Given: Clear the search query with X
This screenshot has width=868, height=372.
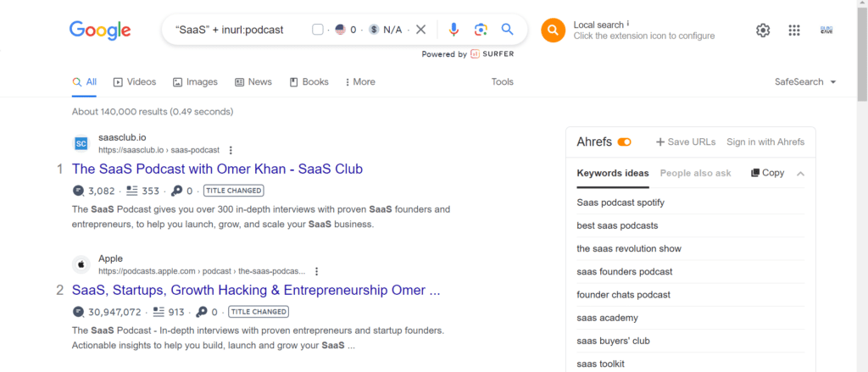Looking at the screenshot, I should point(420,30).
